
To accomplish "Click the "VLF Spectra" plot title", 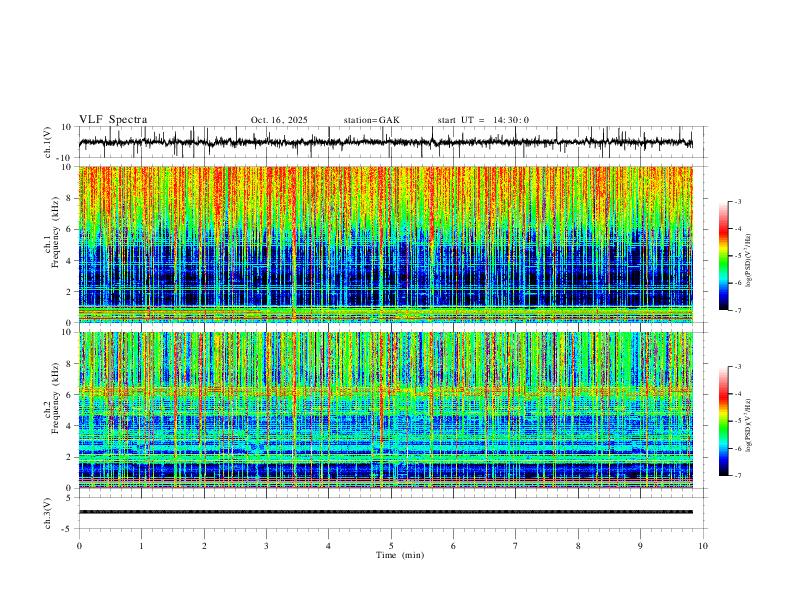I will [x=113, y=120].
